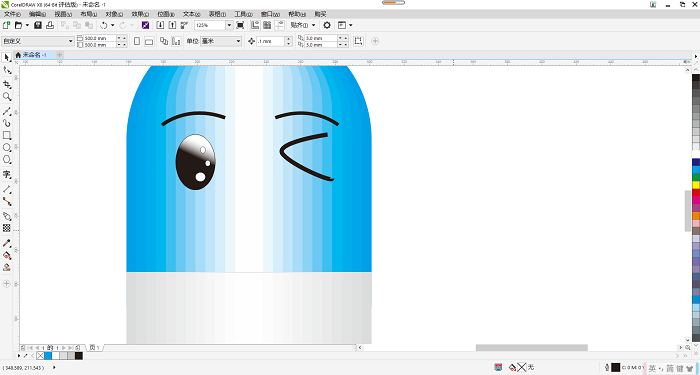700x375 pixels.
Task: Toggle show grid button
Action: coord(267,25)
